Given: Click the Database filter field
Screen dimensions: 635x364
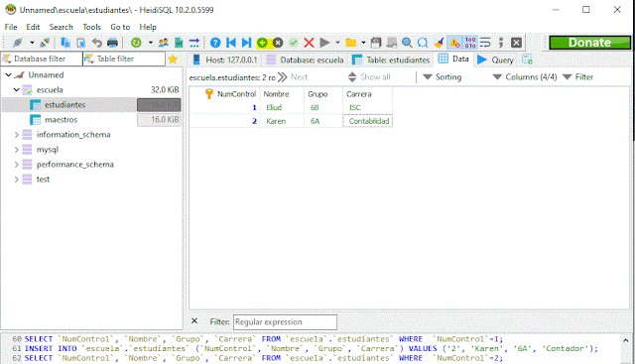Looking at the screenshot, I should point(42,60).
